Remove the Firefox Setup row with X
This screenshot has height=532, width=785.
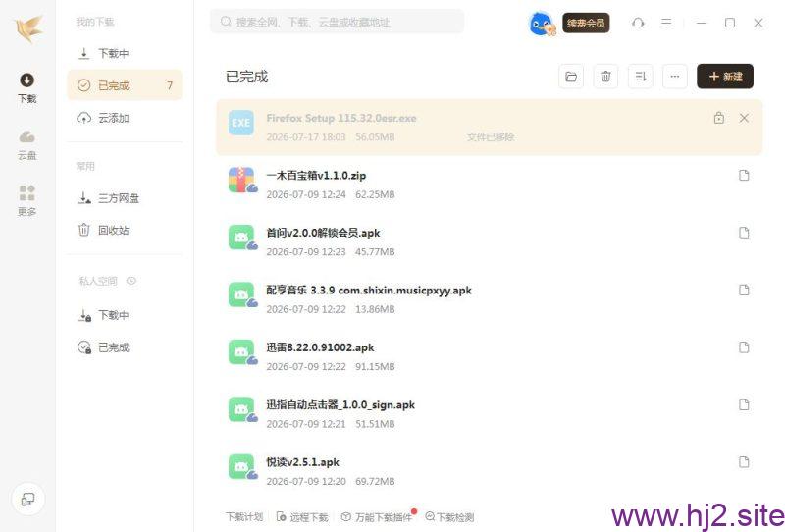[x=744, y=118]
